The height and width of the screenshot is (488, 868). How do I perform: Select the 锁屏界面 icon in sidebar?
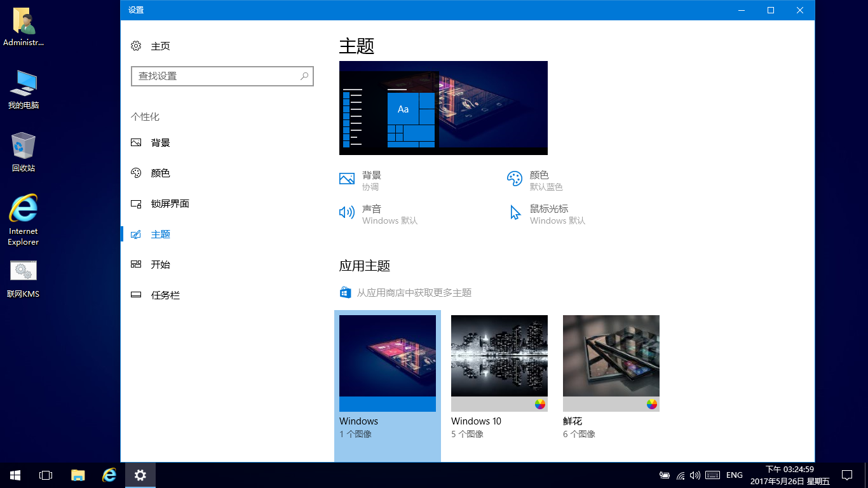click(136, 204)
